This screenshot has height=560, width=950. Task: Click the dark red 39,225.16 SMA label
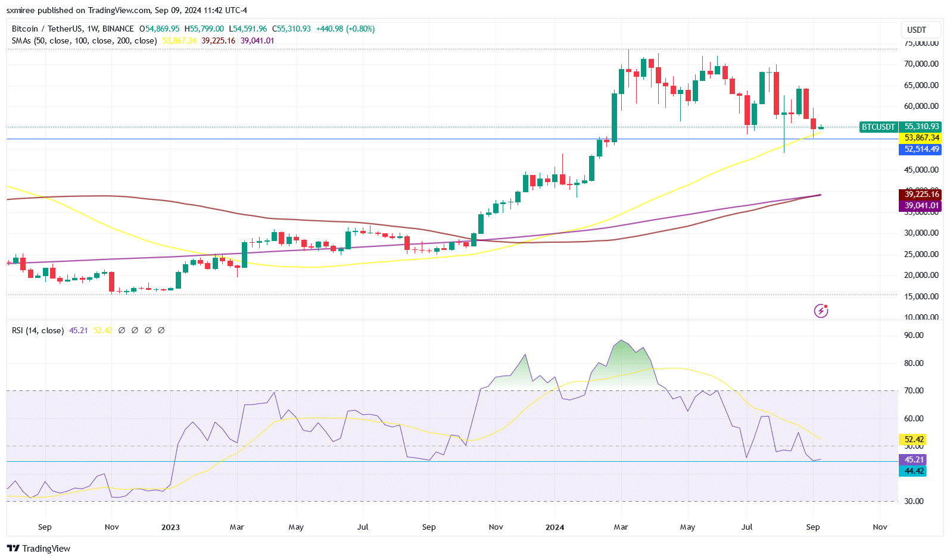(x=920, y=195)
